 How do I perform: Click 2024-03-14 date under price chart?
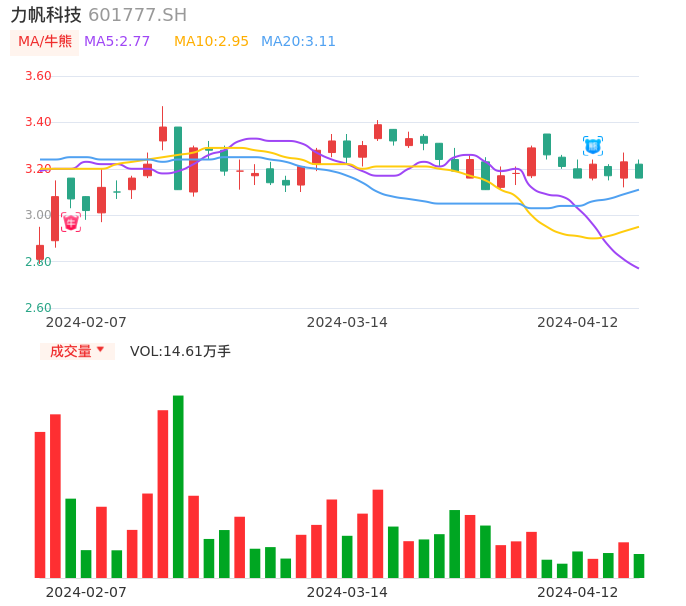pos(347,322)
